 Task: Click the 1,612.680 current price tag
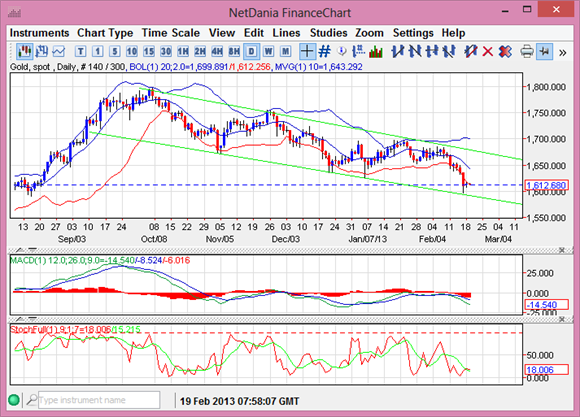pyautogui.click(x=546, y=185)
